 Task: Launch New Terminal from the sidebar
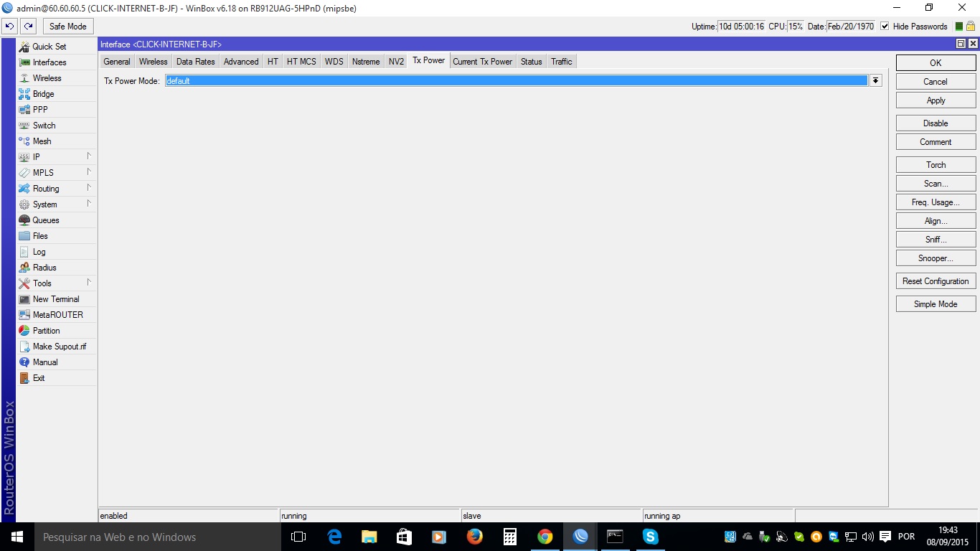click(x=57, y=299)
